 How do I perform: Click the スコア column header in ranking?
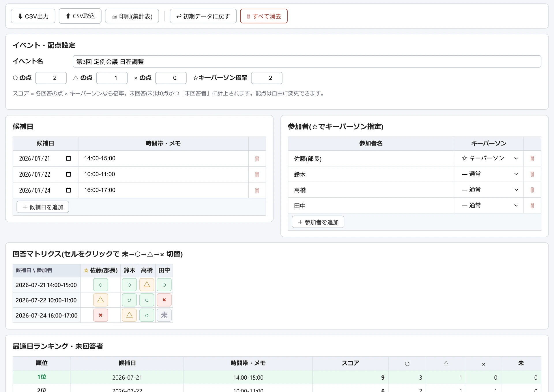(350, 363)
